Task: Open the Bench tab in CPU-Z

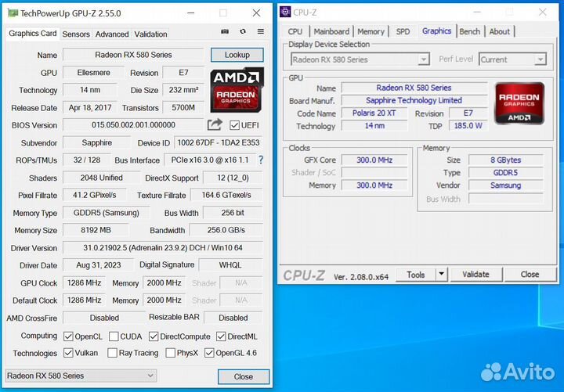Action: click(470, 31)
